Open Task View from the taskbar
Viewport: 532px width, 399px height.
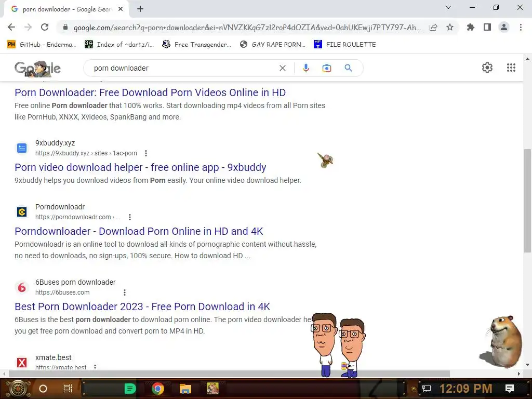[68, 389]
